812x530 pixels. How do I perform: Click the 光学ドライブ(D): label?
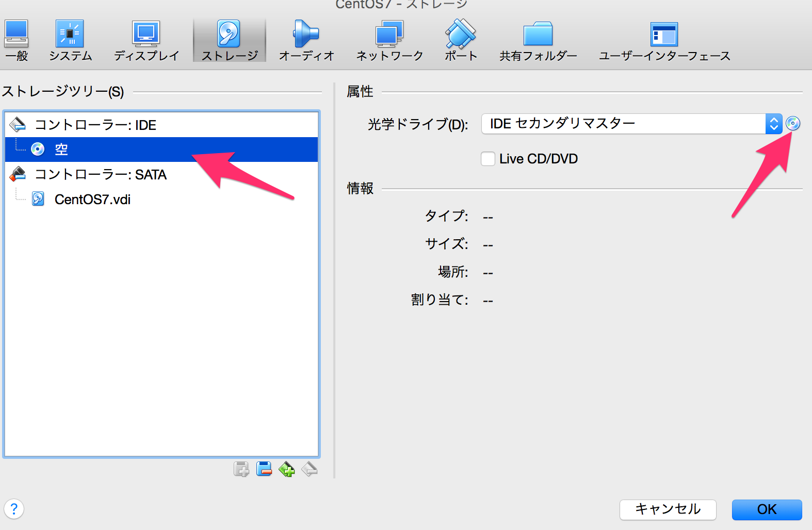click(418, 124)
